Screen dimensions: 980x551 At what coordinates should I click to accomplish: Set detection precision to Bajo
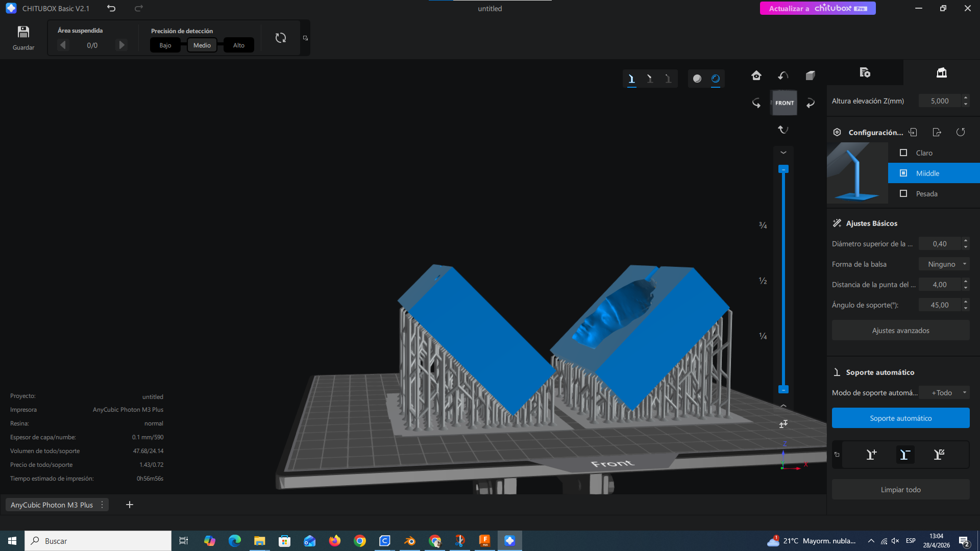point(165,45)
